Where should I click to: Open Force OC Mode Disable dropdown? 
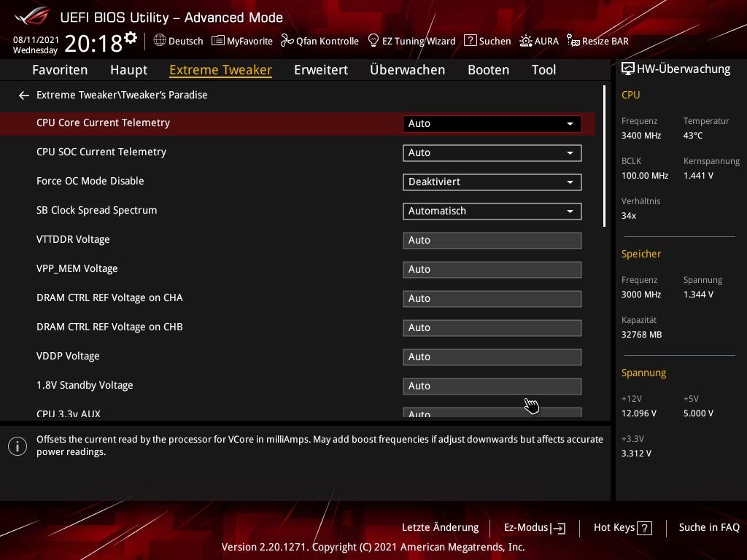coord(492,182)
